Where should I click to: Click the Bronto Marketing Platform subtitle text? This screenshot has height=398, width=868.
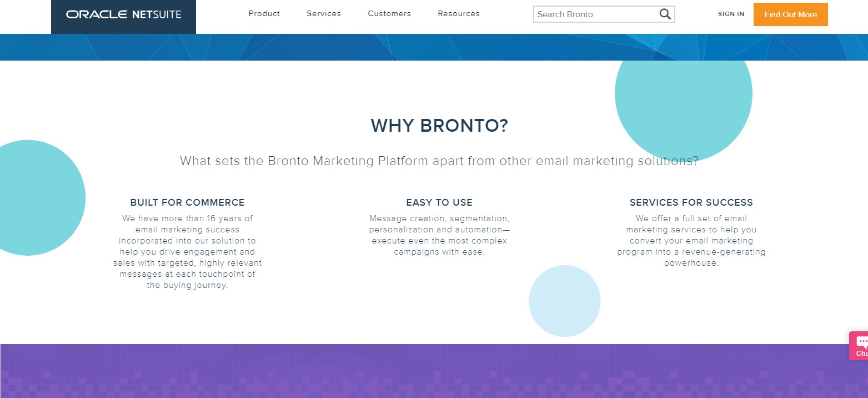[x=439, y=161]
